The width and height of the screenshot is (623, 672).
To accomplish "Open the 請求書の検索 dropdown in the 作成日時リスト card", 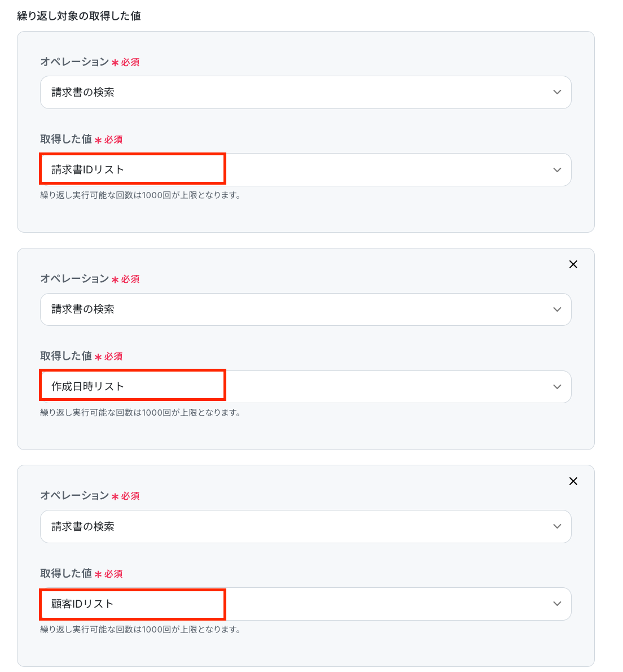I will (305, 309).
